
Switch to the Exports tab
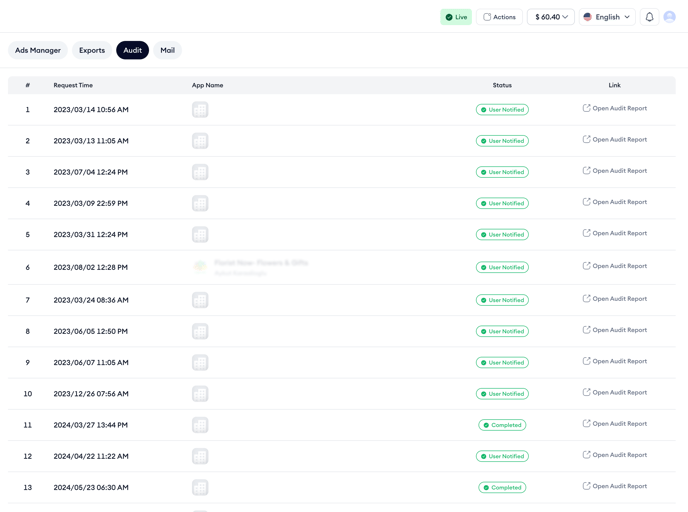[x=92, y=50]
